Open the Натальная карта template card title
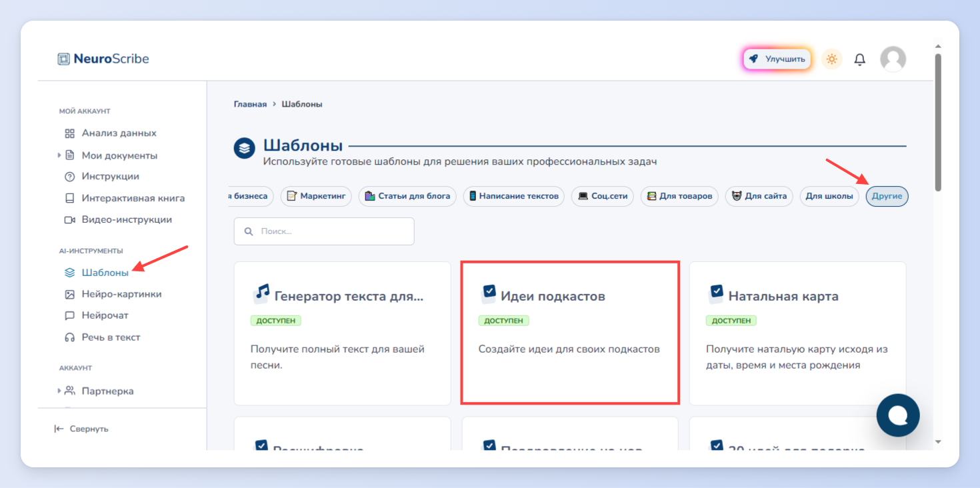980x488 pixels. (x=783, y=296)
